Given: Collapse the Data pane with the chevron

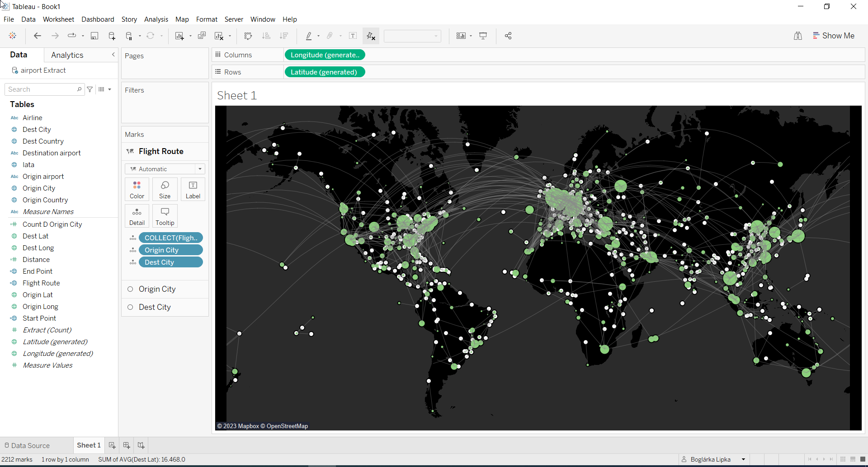Looking at the screenshot, I should (113, 55).
